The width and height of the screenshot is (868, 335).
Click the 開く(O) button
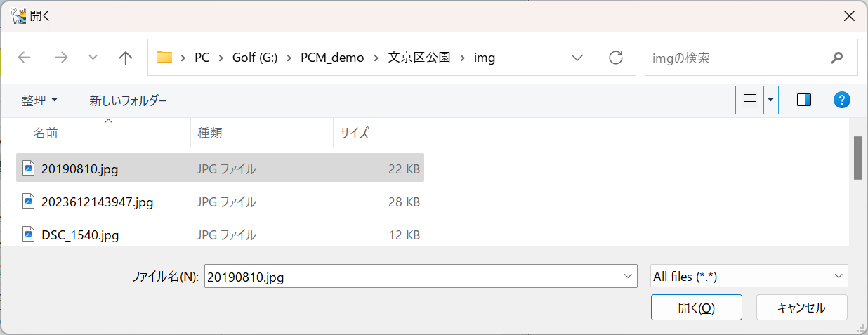tap(697, 308)
